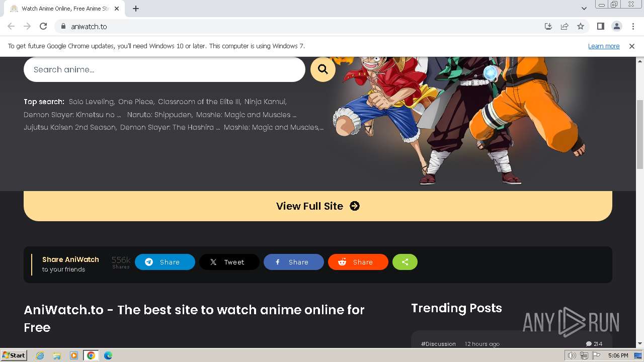
Task: Click the page vertical scrollbar thumb
Action: click(x=640, y=134)
